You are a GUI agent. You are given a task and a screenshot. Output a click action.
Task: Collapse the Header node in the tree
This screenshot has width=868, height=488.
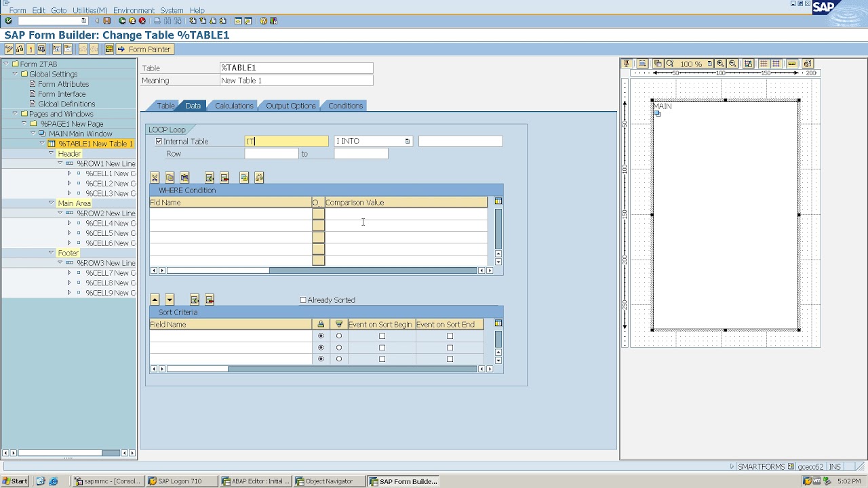point(51,154)
